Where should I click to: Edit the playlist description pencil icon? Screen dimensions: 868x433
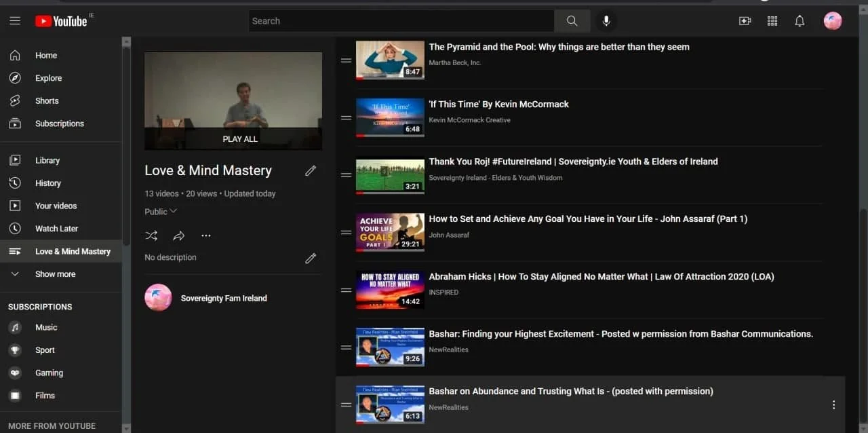pos(311,258)
